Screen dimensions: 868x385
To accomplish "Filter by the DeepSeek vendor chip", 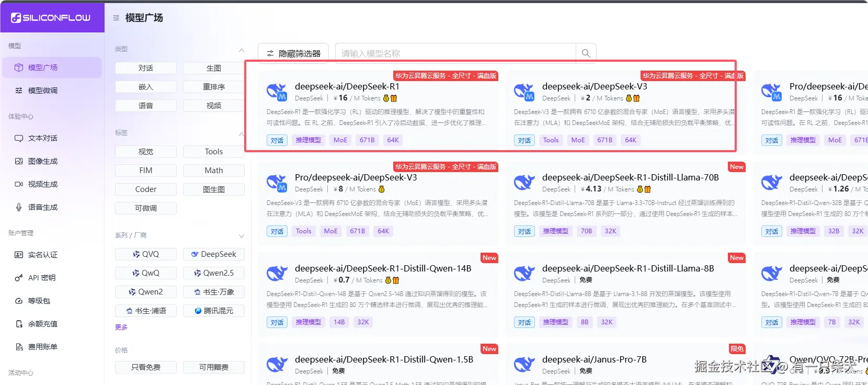I will point(214,254).
